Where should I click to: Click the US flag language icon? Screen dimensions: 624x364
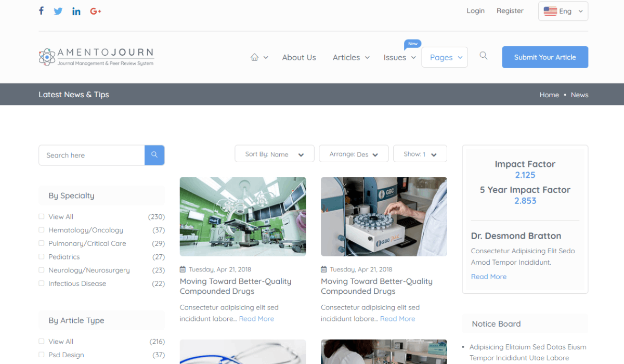click(x=550, y=11)
